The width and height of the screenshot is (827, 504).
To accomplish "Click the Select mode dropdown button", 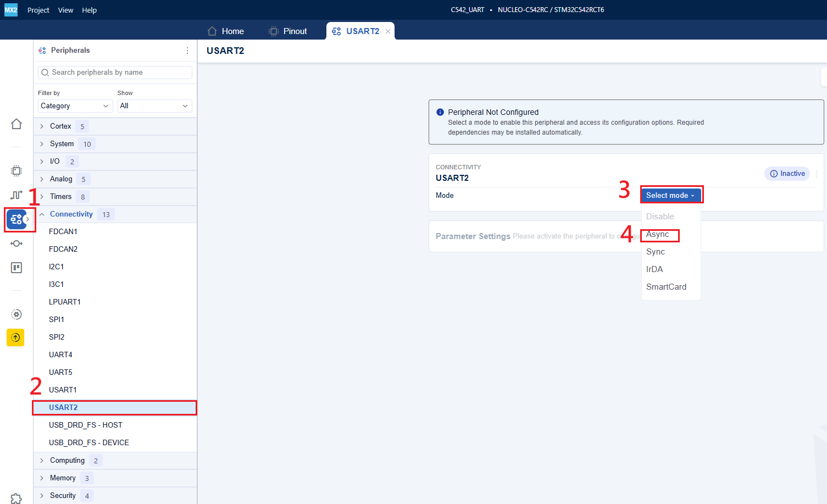I will tap(671, 196).
